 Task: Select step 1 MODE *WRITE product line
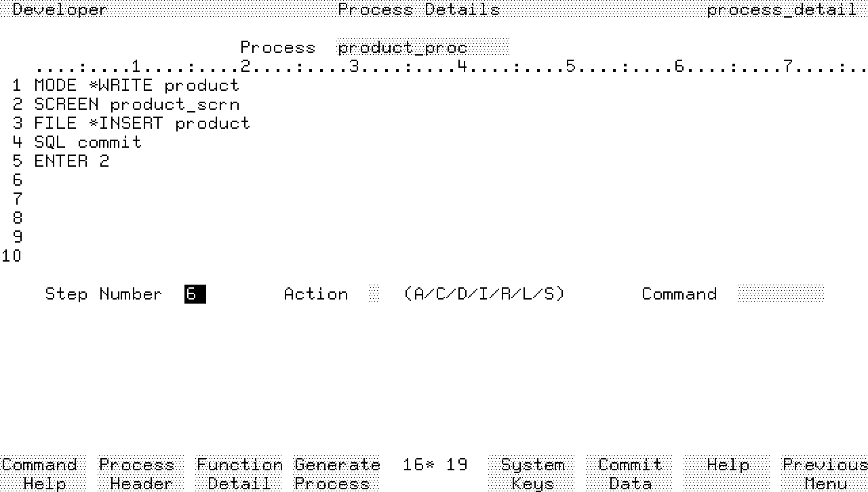(x=136, y=85)
